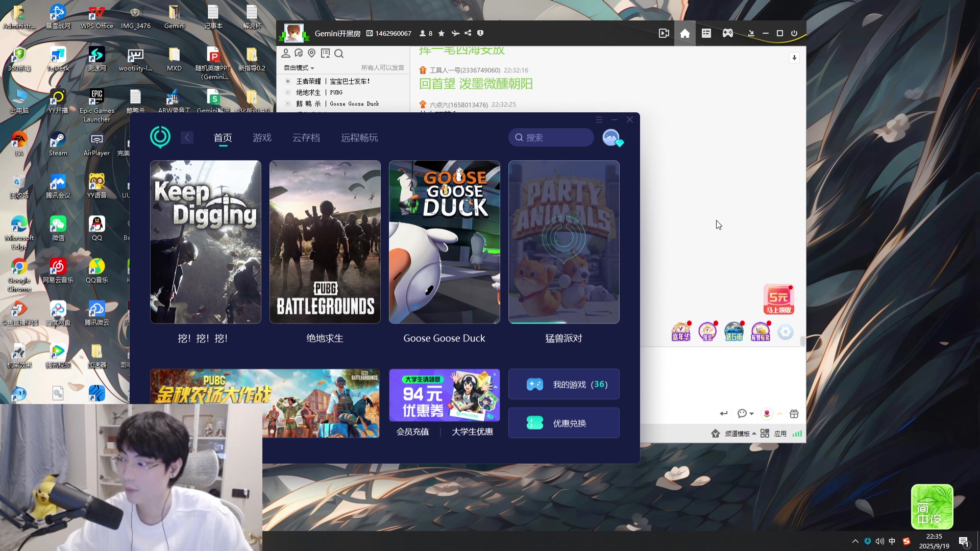Screen dimensions: 980x551
Task: Open the 首页 tab in game launcher
Action: pos(223,138)
